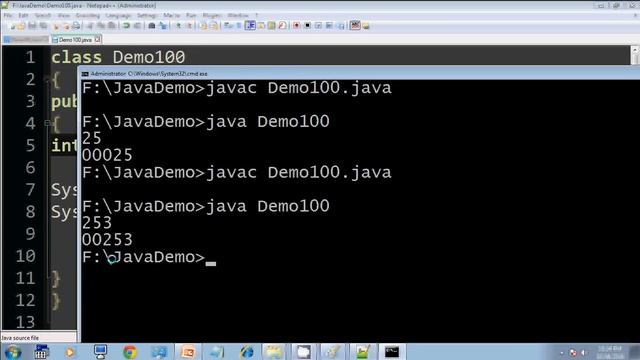640x360 pixels.
Task: Open the Plugins menu
Action: tap(212, 16)
